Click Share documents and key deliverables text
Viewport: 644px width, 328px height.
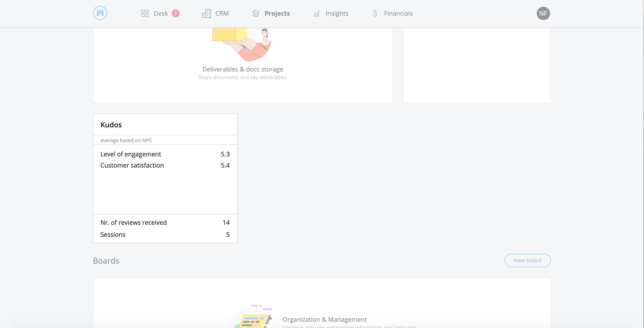pyautogui.click(x=242, y=78)
